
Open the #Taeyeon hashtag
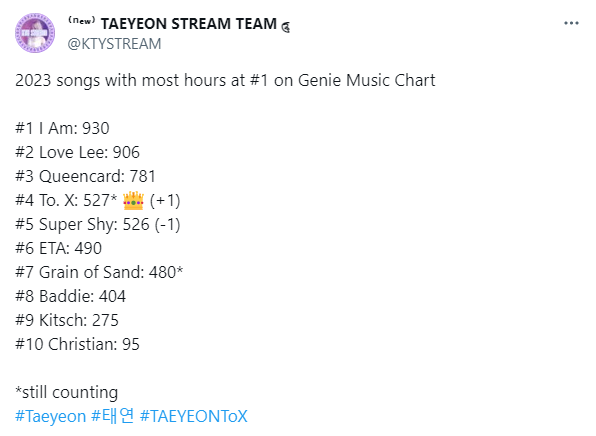(x=51, y=417)
